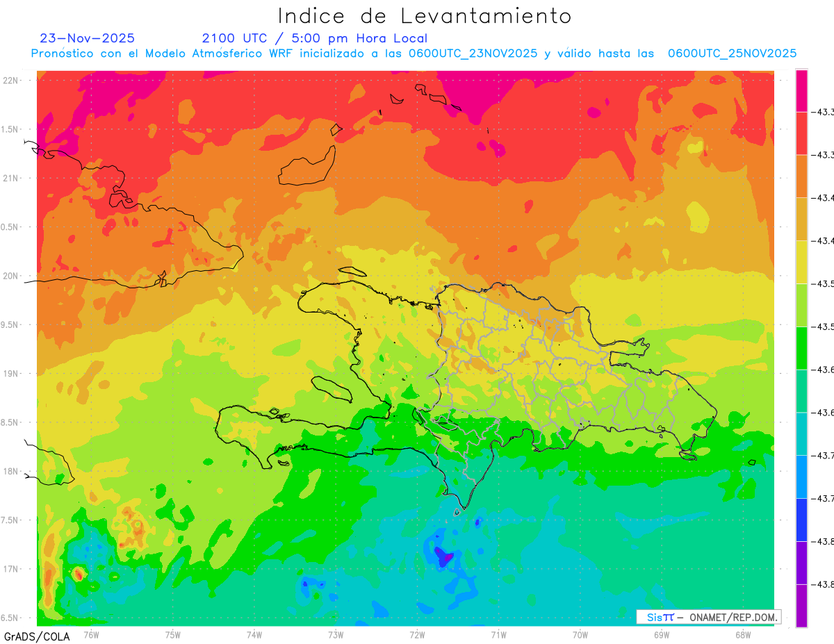Click the '18N' latitude label
Image resolution: width=834 pixels, height=644 pixels.
10,471
